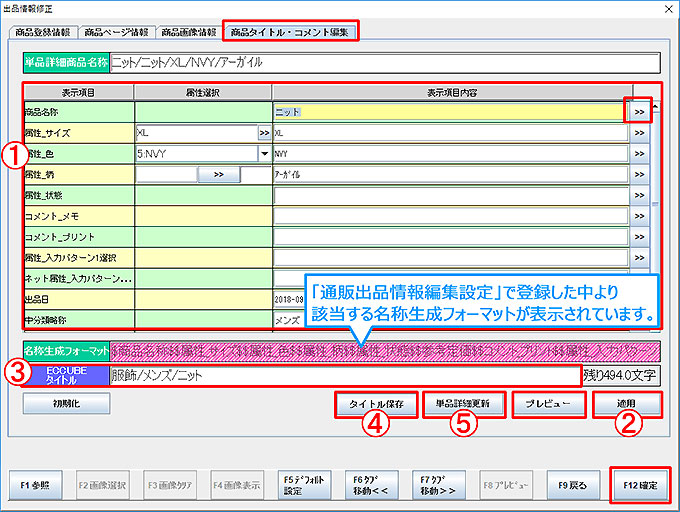680x512 pixels.
Task: Click the XL attribute selection field
Action: [197, 133]
